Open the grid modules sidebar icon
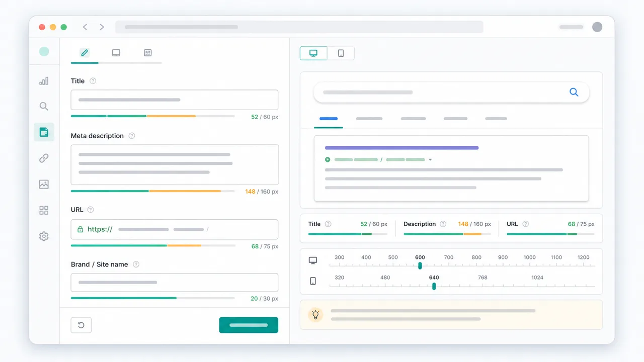Screen dimensions: 644x362 click(x=44, y=210)
